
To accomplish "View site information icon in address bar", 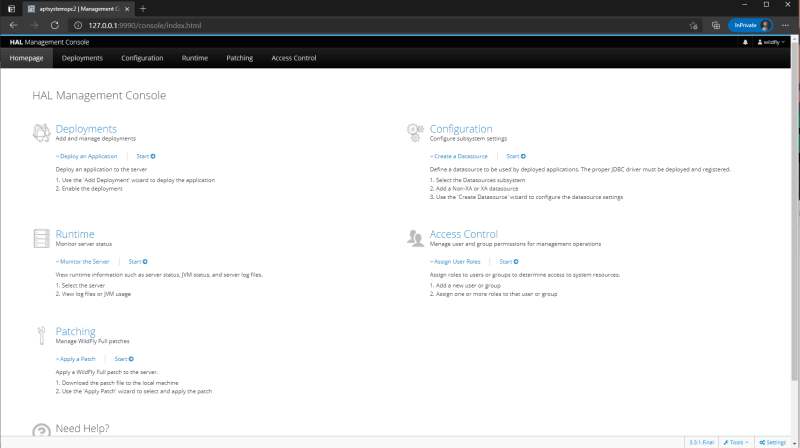I will point(78,25).
